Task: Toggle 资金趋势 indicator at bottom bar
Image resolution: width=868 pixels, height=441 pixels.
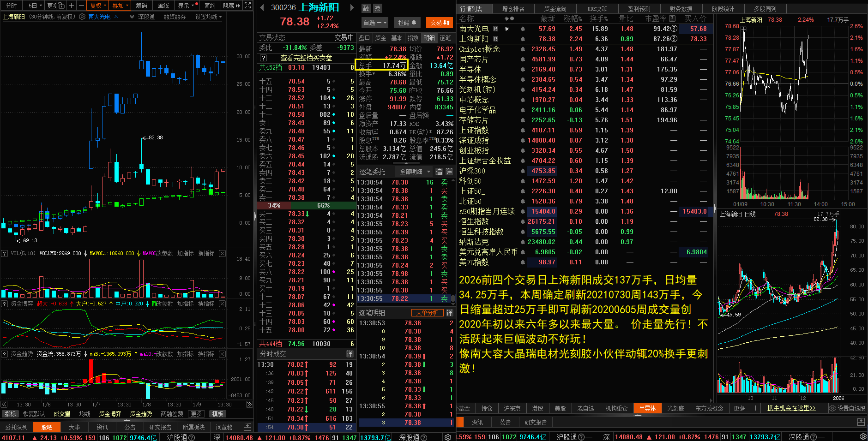Action: coord(141,414)
